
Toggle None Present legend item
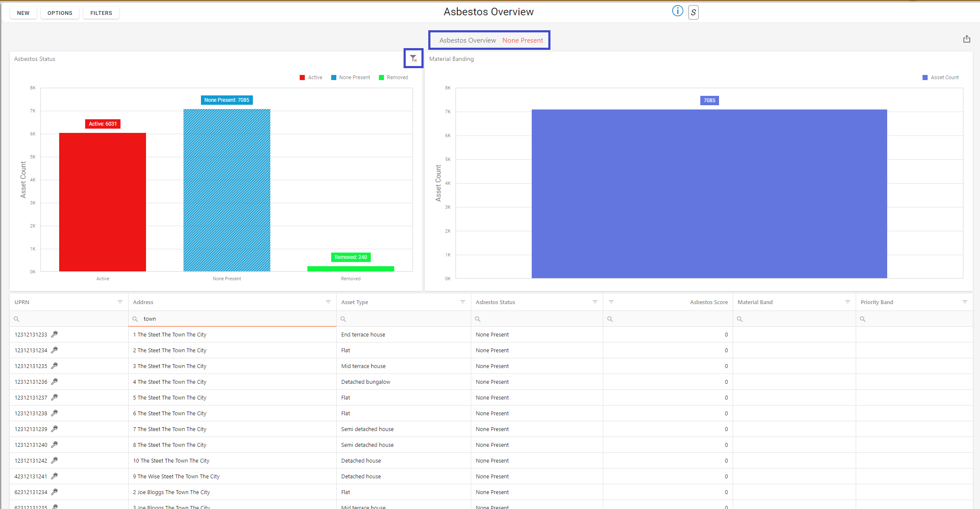pyautogui.click(x=350, y=78)
